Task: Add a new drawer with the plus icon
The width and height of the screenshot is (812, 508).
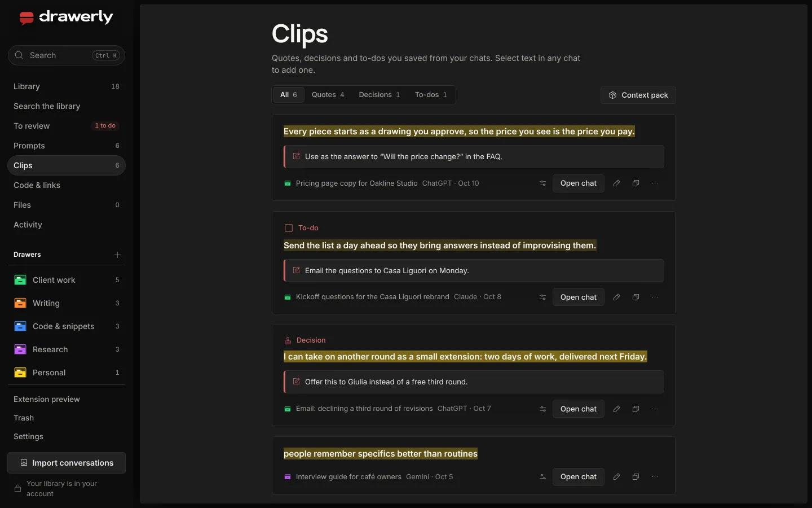Action: pos(117,255)
